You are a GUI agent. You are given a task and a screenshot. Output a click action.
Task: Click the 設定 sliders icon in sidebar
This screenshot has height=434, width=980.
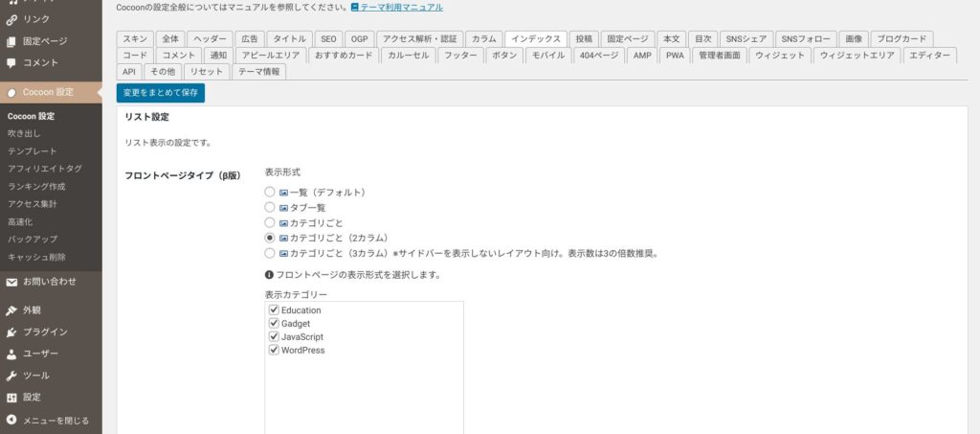[x=11, y=398]
